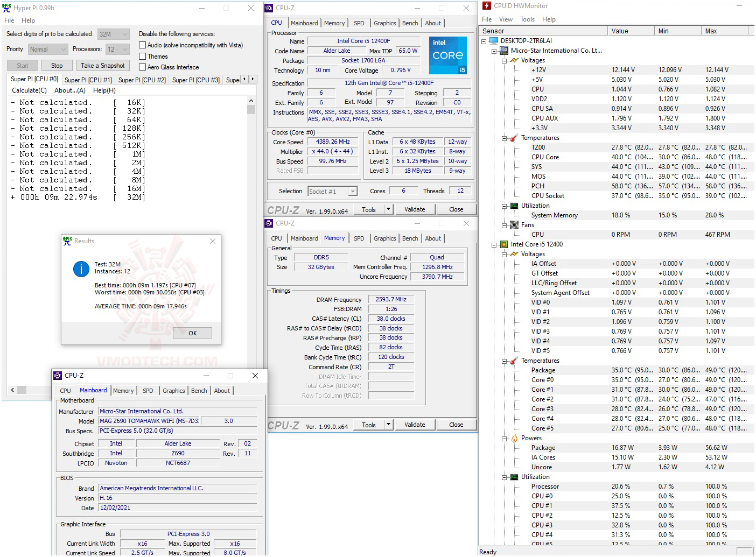Click the Utilization icon above System Memory
The image size is (756, 557).
click(x=514, y=206)
